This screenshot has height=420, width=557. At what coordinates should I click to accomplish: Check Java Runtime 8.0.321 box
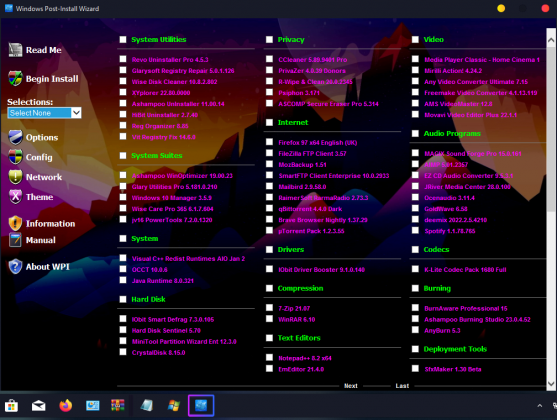tap(123, 280)
